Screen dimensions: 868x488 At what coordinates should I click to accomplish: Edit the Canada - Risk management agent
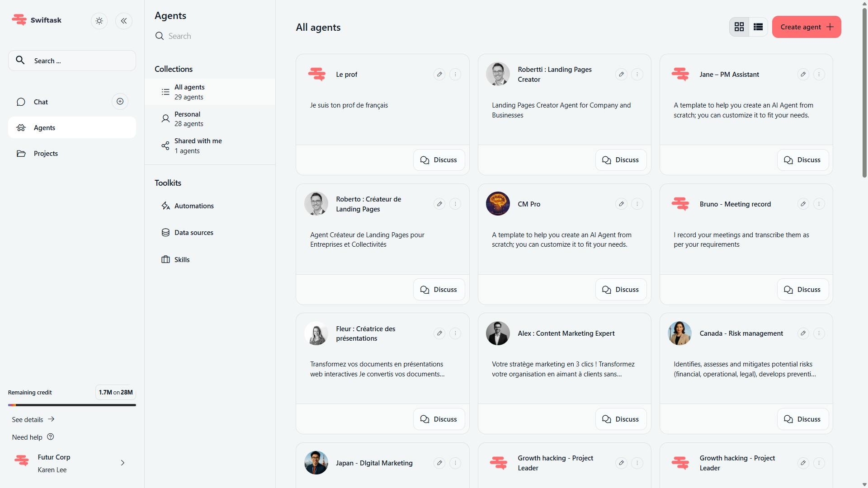click(803, 333)
